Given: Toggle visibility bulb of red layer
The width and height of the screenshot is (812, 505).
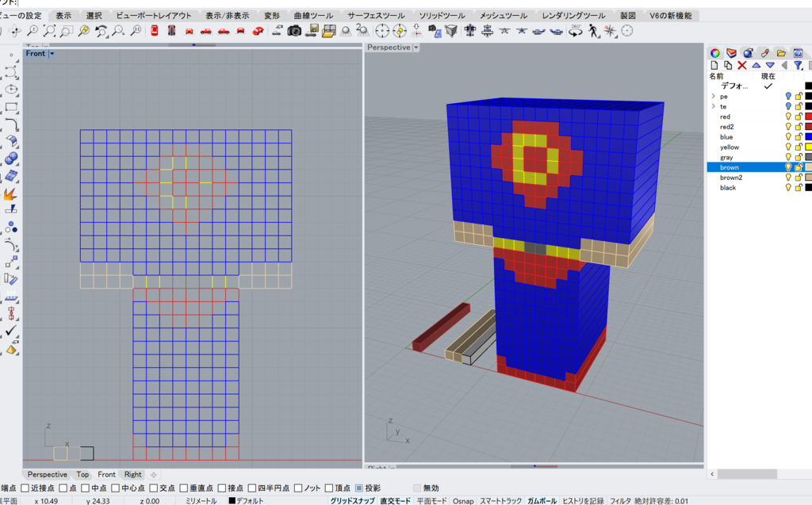Looking at the screenshot, I should 788,117.
